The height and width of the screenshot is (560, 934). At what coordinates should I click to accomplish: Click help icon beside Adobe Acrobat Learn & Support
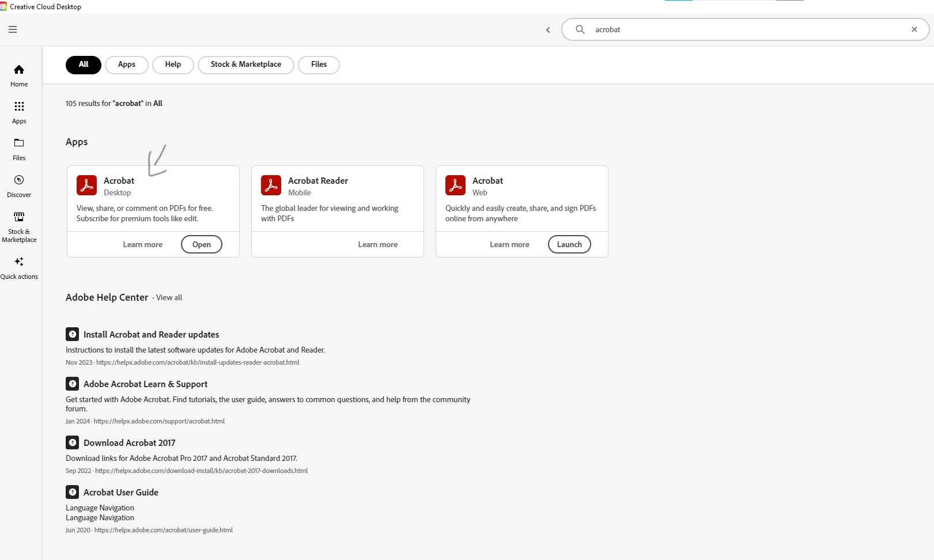[x=72, y=384]
